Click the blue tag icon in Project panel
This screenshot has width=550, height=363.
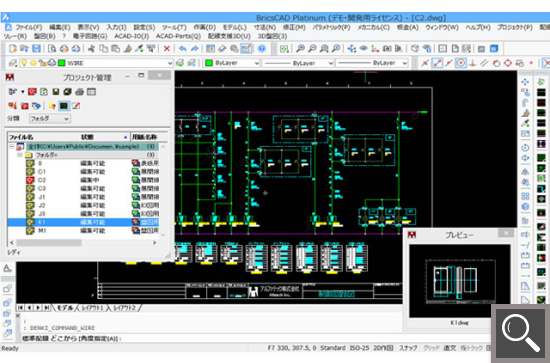tap(36, 106)
